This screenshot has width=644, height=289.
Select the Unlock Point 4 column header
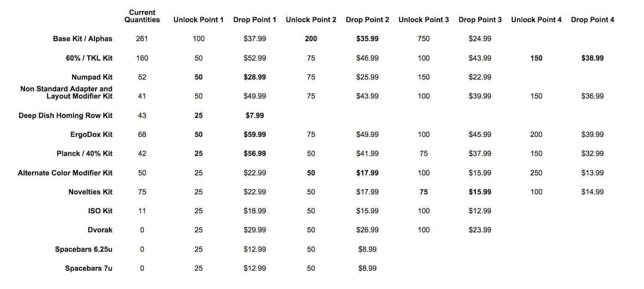pyautogui.click(x=536, y=20)
